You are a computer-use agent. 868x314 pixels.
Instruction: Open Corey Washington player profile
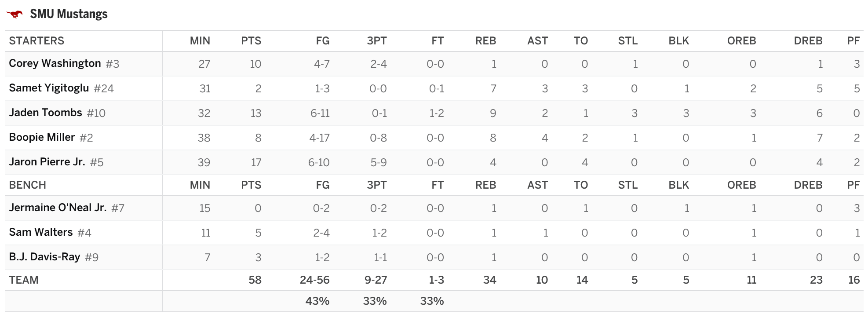tap(55, 63)
